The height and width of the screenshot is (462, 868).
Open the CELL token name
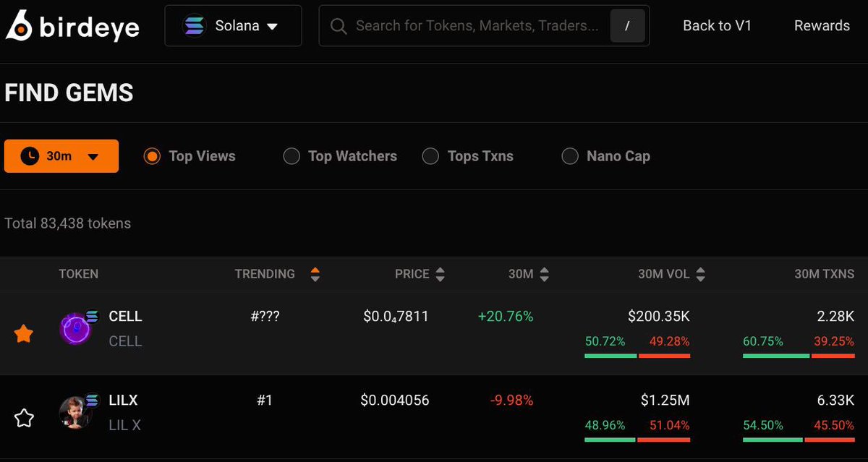pos(125,317)
